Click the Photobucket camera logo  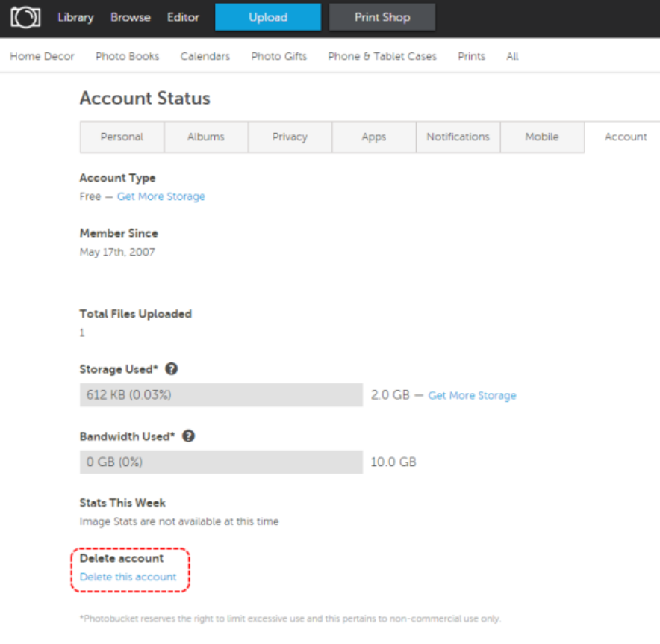pos(25,17)
